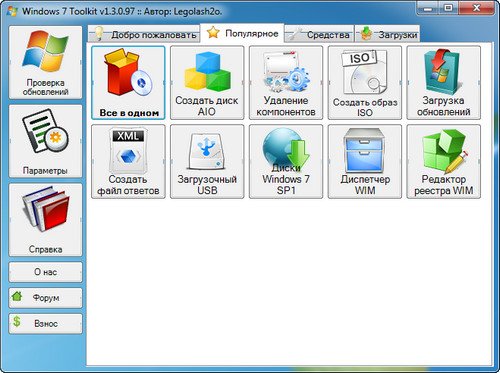The width and height of the screenshot is (500, 373).
Task: Switch to Добро пожаловать tab
Action: (144, 34)
